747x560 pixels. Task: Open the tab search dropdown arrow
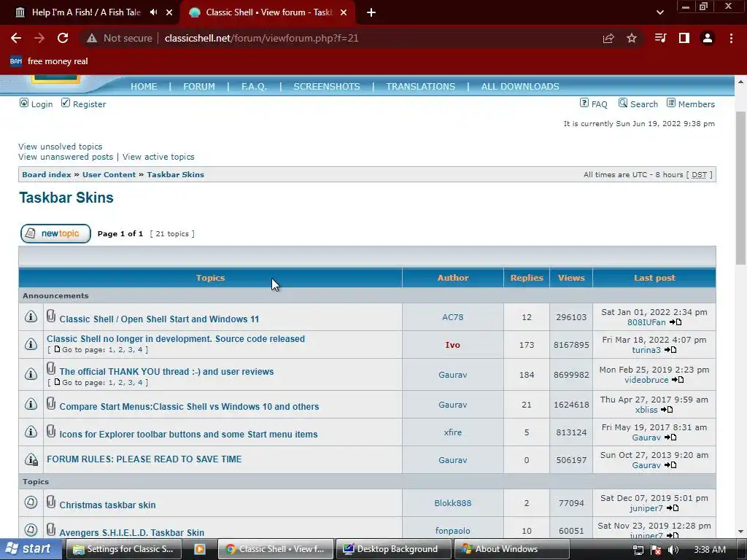tap(659, 12)
